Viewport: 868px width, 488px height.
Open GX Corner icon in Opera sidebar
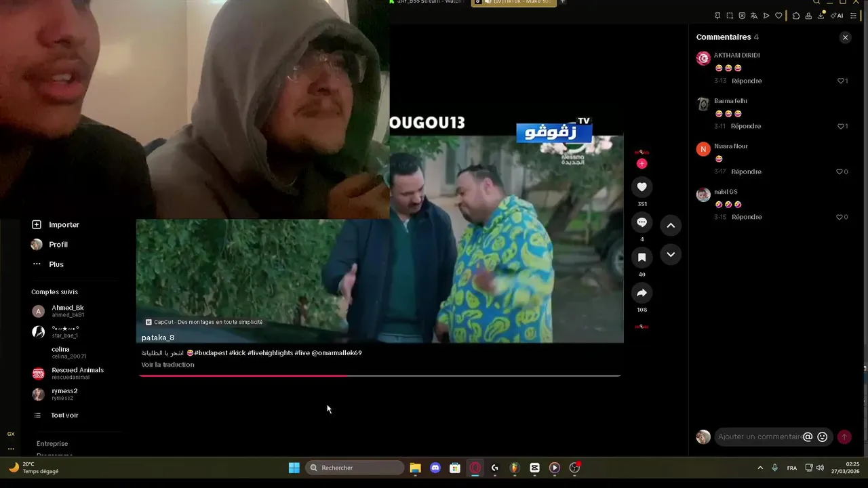[11, 434]
